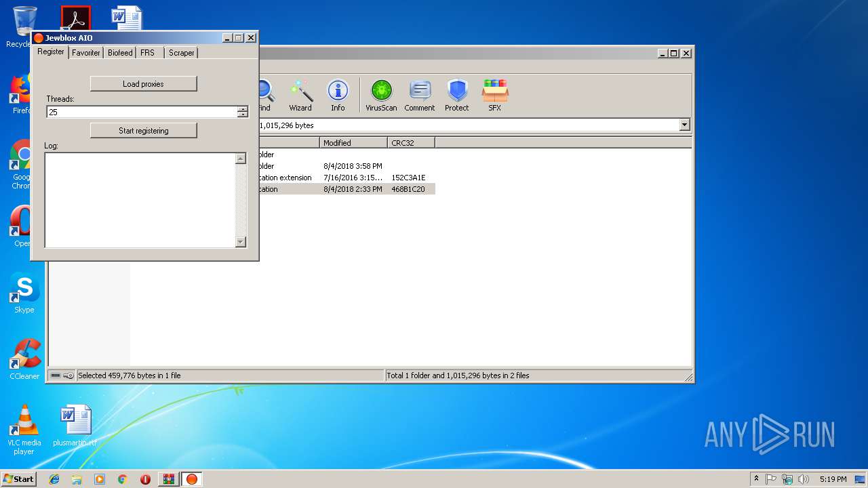Switch to the Biofeed tab

[120, 52]
